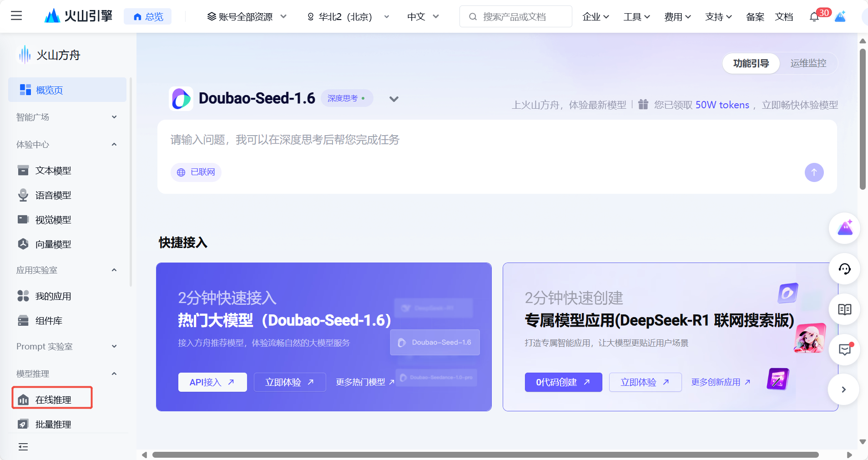868x460 pixels.
Task: Click the AI assistant icon beside the bell
Action: pos(840,16)
